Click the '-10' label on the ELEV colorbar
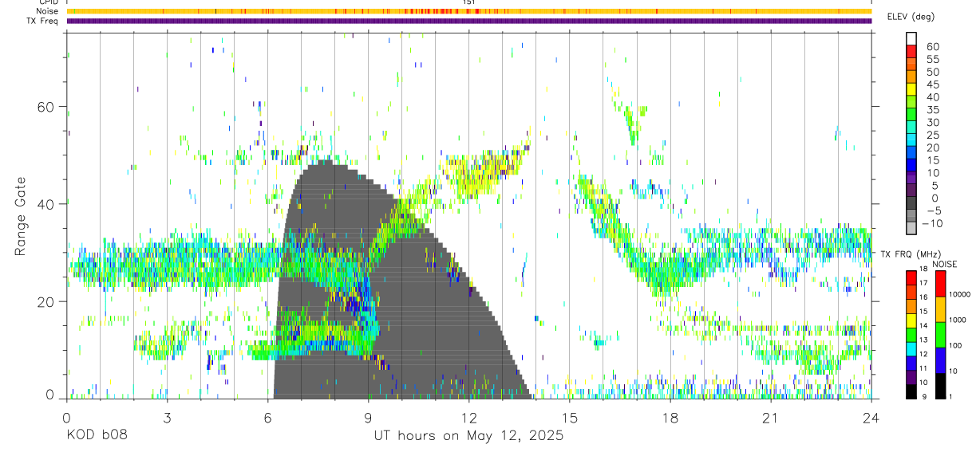The height and width of the screenshot is (452, 980). tap(932, 224)
